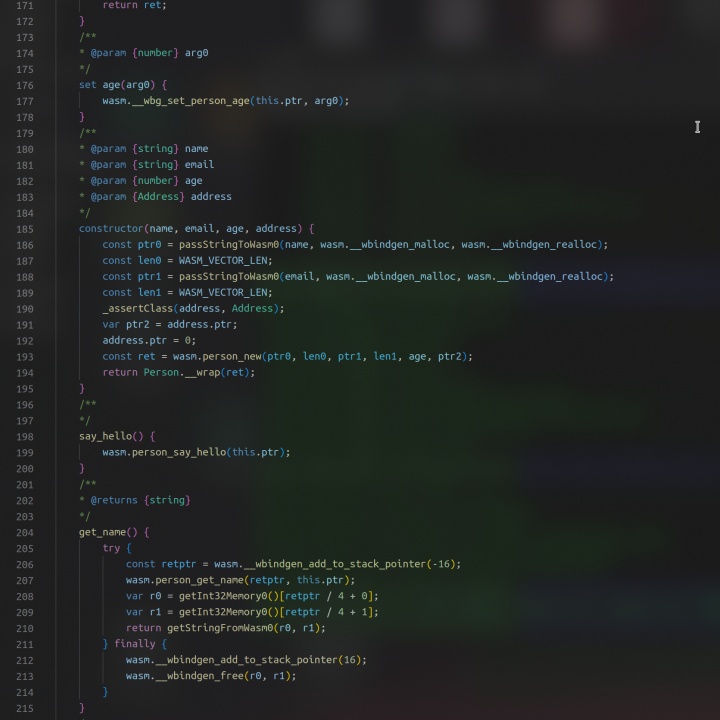720x720 pixels.
Task: Click '__wbindgen_realloc' on line 186
Action: [x=543, y=245]
